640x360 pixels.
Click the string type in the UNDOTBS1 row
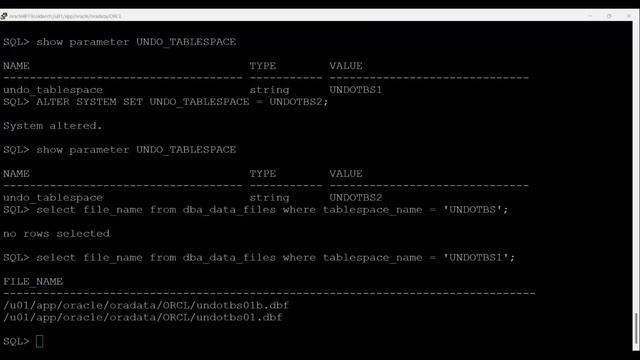269,90
